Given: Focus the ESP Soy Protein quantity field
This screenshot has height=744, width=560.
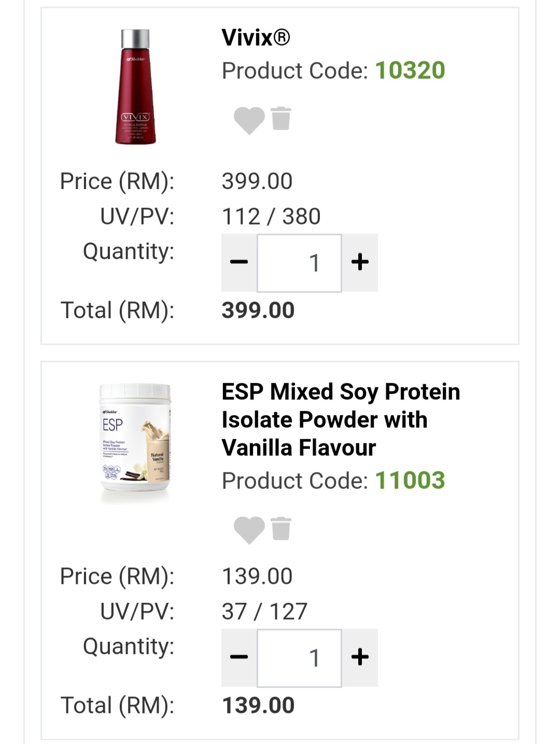Looking at the screenshot, I should click(299, 658).
